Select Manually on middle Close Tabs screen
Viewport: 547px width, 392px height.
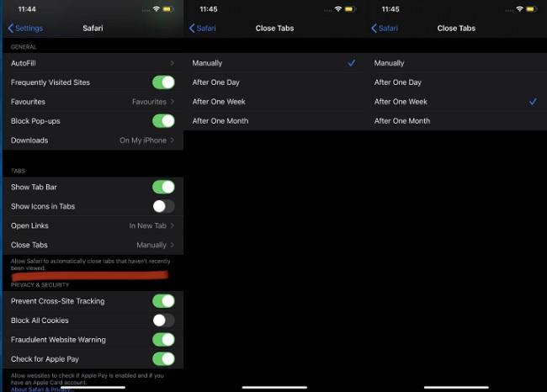point(274,63)
